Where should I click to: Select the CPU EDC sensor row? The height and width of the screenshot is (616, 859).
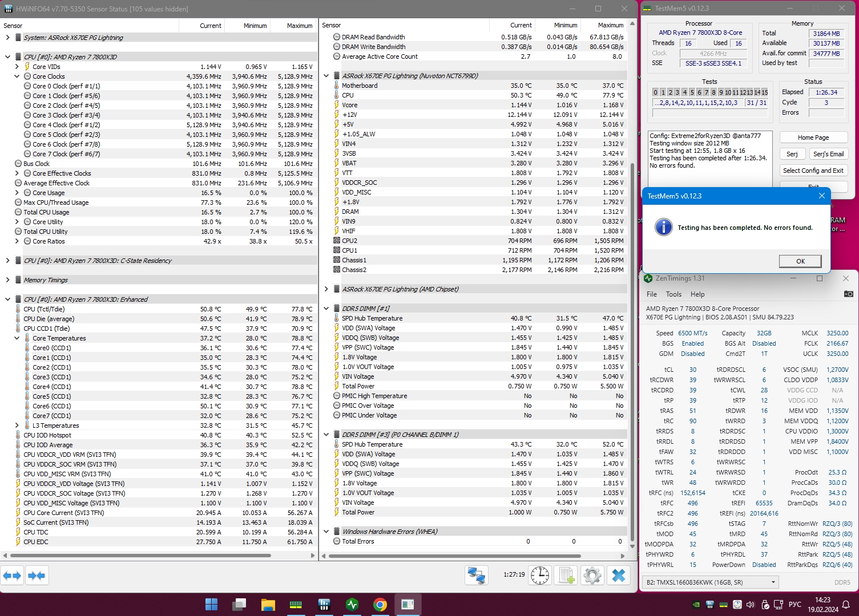click(159, 542)
